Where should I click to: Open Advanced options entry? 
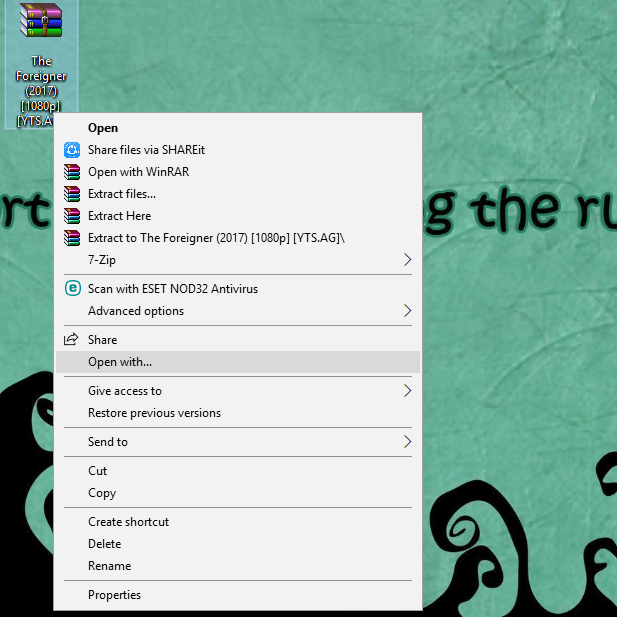tap(238, 311)
